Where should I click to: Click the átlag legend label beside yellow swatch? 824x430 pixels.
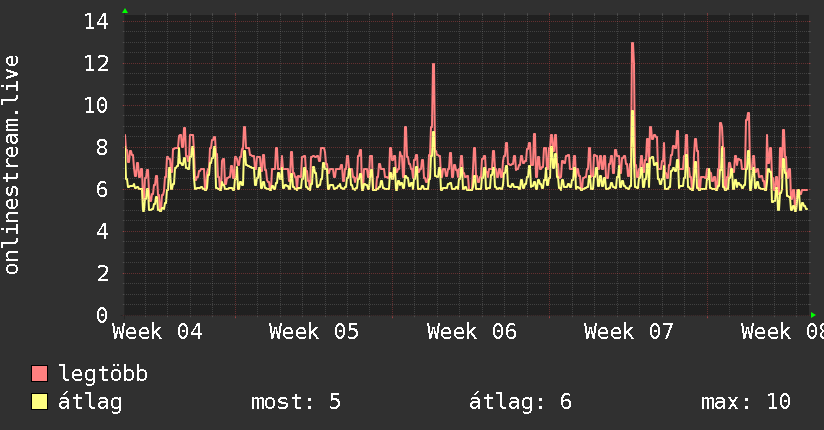pyautogui.click(x=90, y=402)
